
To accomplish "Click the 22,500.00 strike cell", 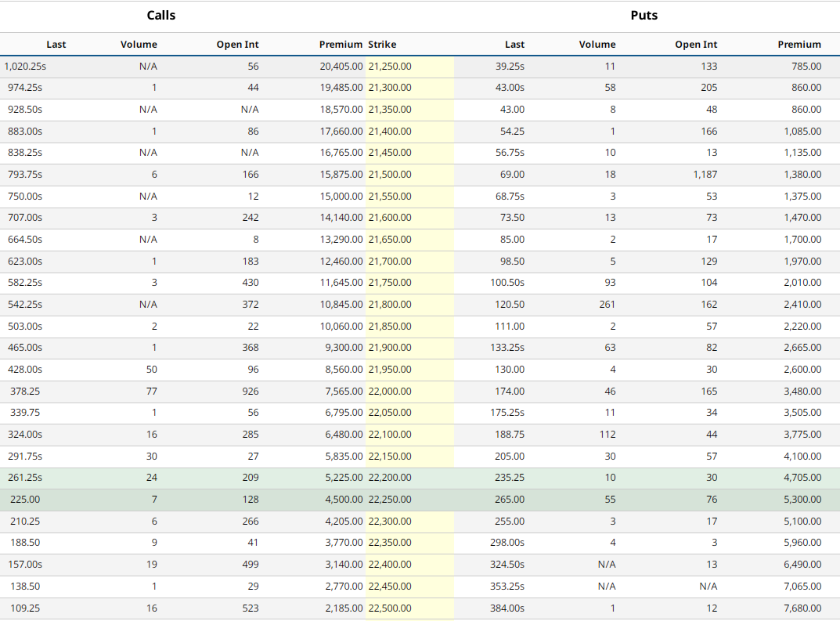I will coord(390,608).
